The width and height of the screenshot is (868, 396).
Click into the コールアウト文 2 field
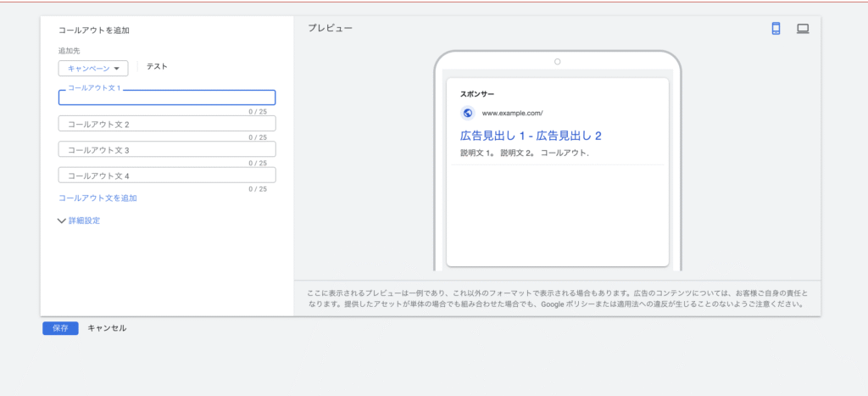click(167, 124)
